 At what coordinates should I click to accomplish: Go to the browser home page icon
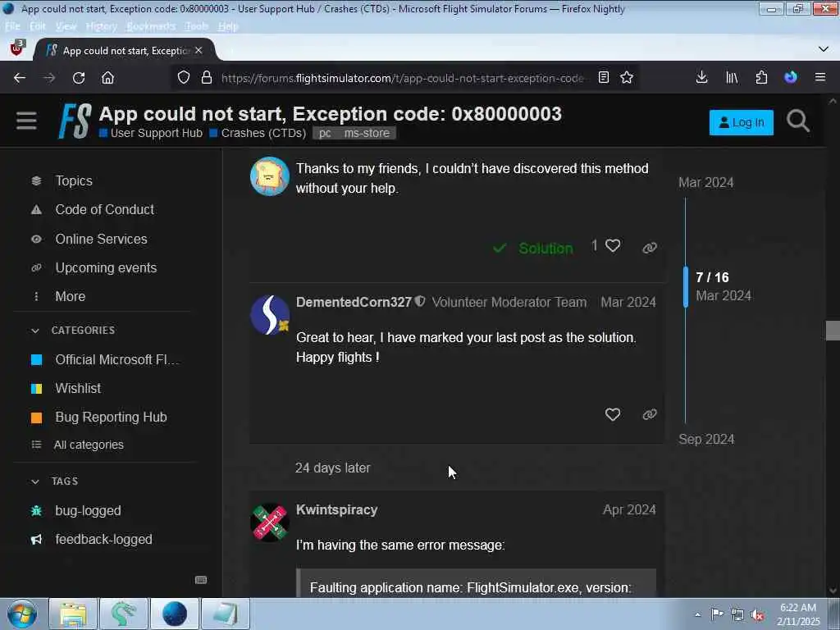coord(107,78)
